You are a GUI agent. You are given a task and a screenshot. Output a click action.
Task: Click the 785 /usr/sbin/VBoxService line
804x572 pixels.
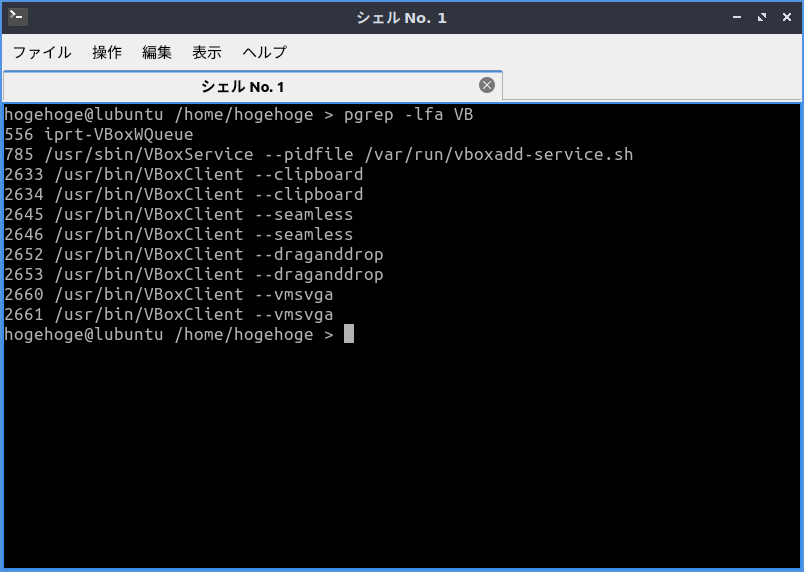coord(318,154)
